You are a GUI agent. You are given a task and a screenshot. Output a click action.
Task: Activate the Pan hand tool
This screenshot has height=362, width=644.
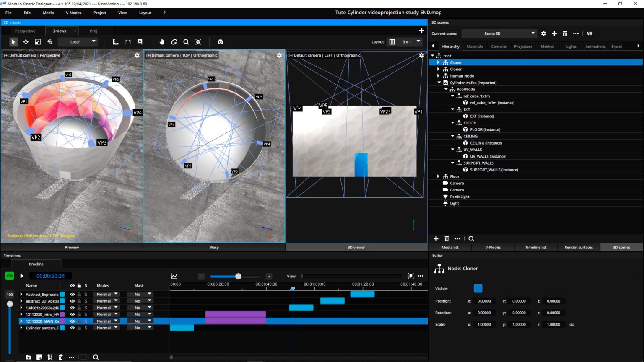coord(161,41)
